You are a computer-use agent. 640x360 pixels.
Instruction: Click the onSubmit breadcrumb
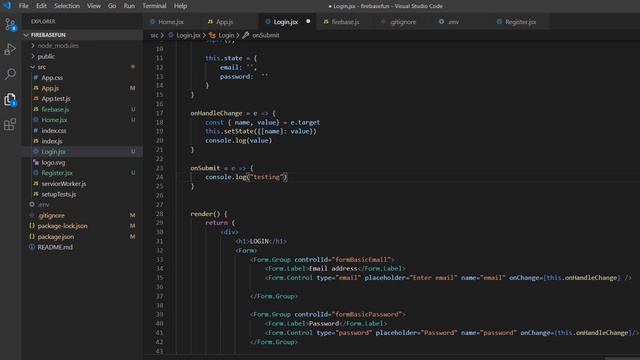coord(261,36)
